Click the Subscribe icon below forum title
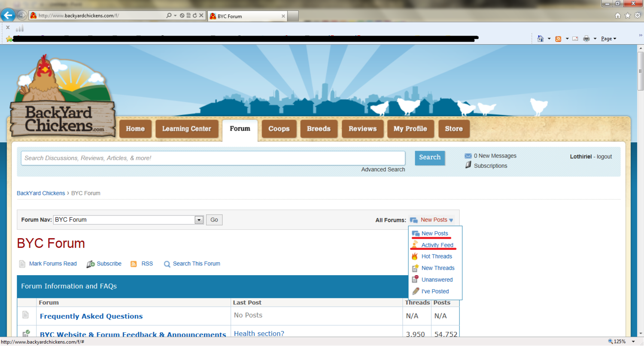Image resolution: width=644 pixels, height=346 pixels. point(91,264)
